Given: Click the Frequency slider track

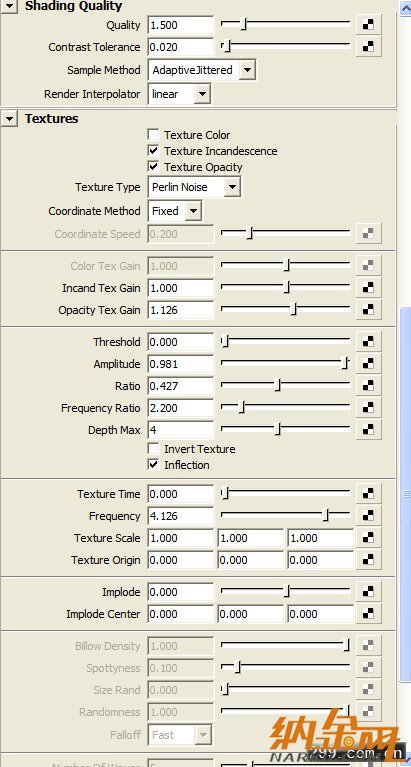Looking at the screenshot, I should point(286,516).
